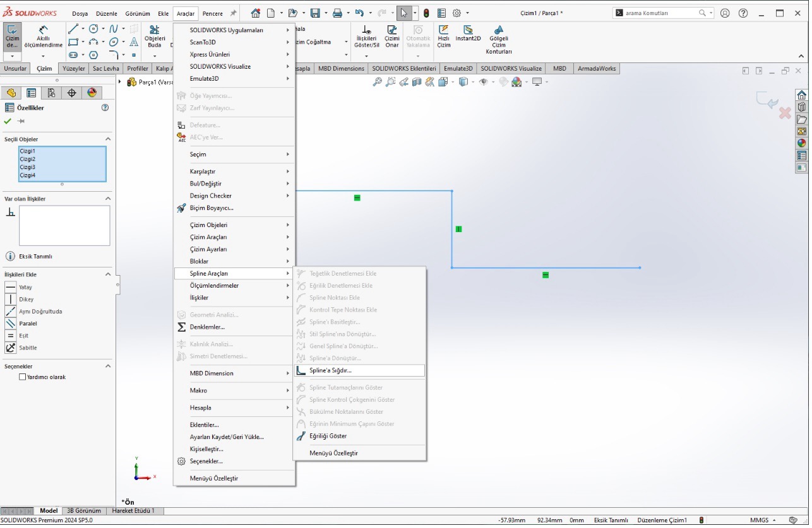Open the dropdown under Çizim de... button
Image resolution: width=812 pixels, height=528 pixels.
(12, 56)
